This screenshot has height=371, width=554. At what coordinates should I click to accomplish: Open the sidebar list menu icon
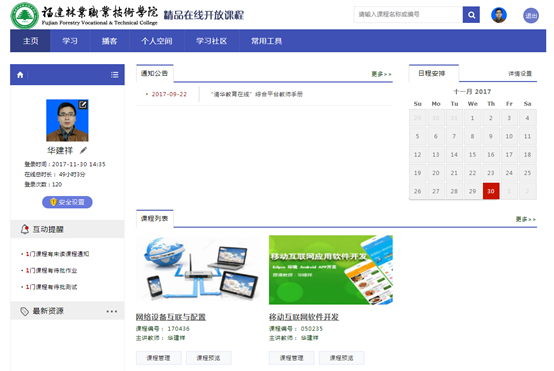point(114,75)
